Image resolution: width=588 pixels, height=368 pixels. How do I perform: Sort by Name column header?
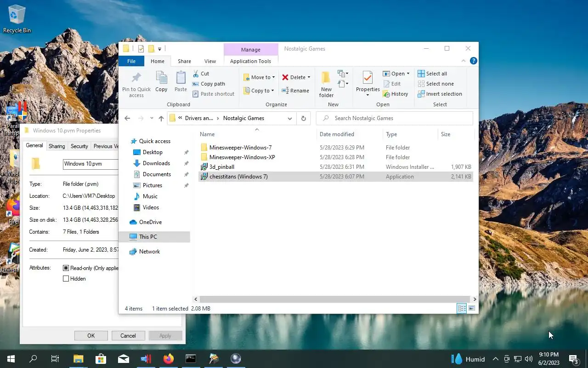coord(257,134)
